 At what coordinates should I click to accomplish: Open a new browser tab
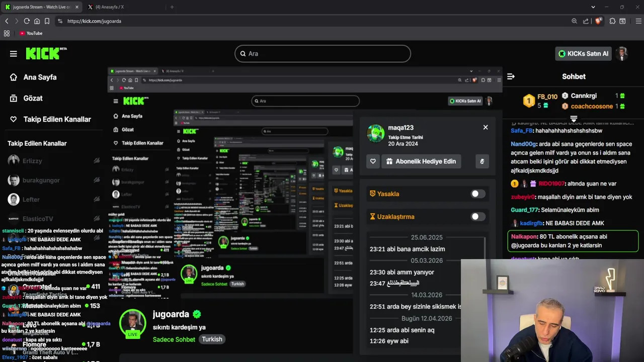coord(172,7)
